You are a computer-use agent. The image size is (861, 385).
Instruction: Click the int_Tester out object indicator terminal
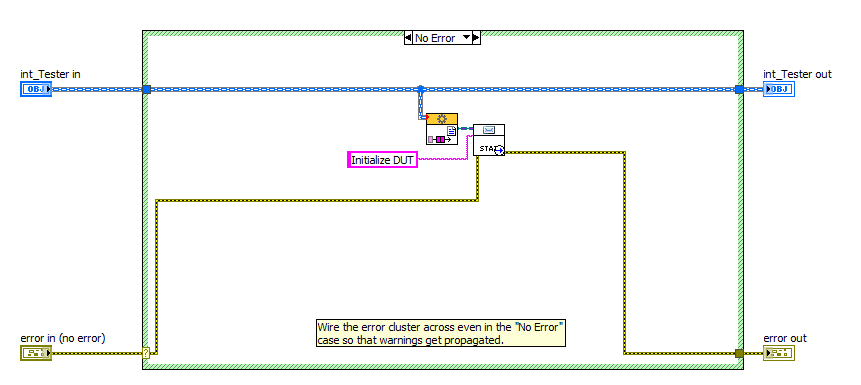[779, 89]
